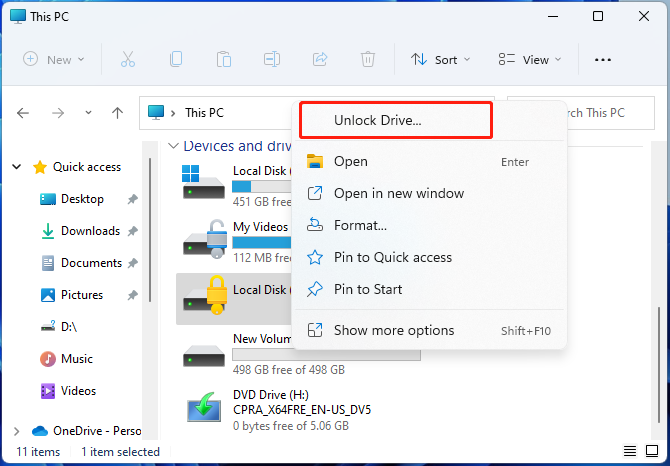Click '1 item selected' in status bar
Viewport: 670px width, 466px height.
(120, 451)
